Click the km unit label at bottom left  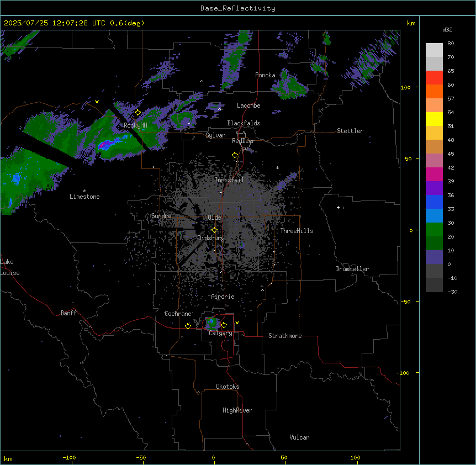[x=8, y=459]
